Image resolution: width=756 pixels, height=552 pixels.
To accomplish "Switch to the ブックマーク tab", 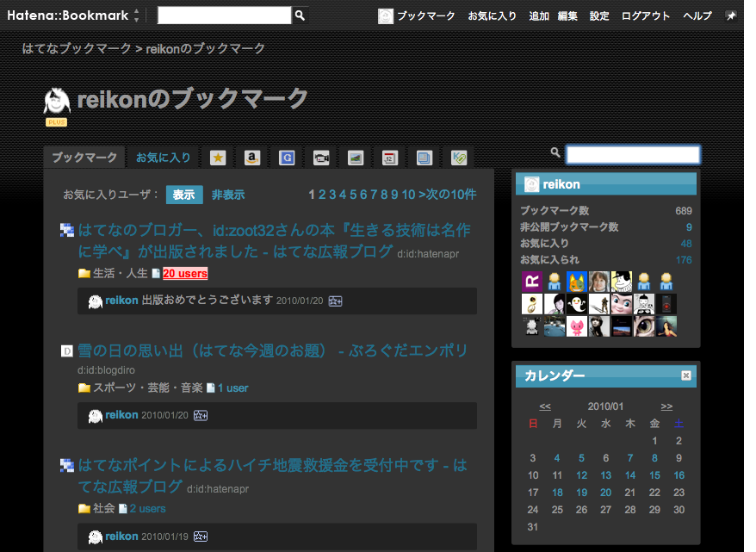I will click(x=84, y=158).
